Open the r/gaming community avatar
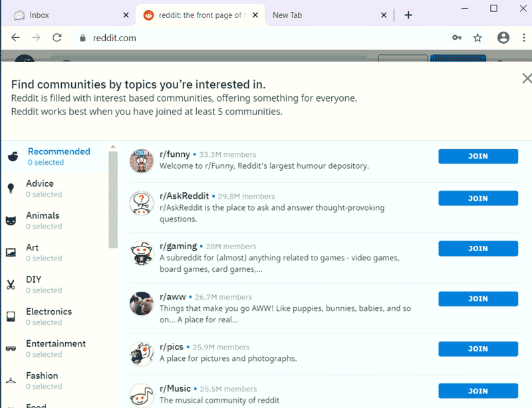Screen dimensions: 532x408 click(x=142, y=253)
